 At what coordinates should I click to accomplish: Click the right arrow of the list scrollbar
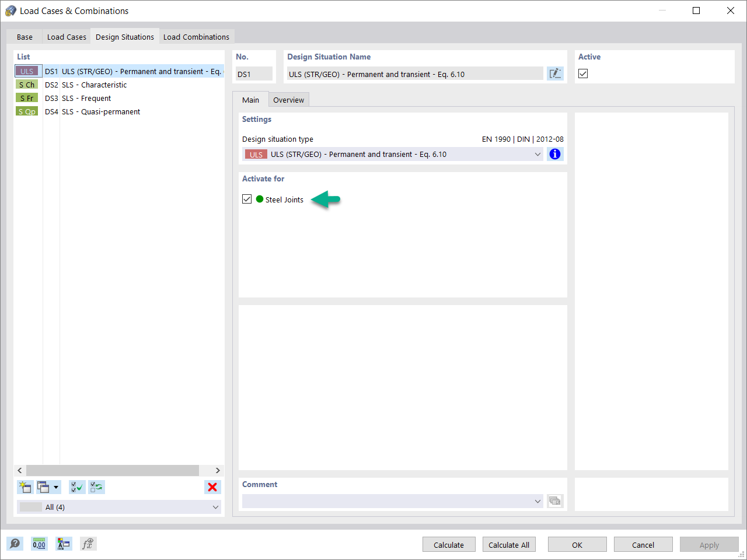click(x=218, y=470)
